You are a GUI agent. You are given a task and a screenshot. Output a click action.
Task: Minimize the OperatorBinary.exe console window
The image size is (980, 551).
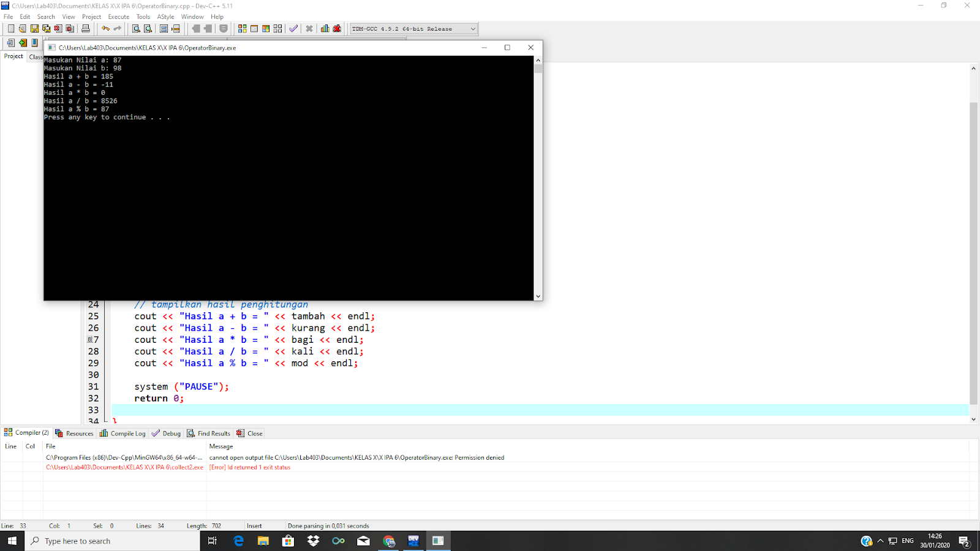pos(484,48)
